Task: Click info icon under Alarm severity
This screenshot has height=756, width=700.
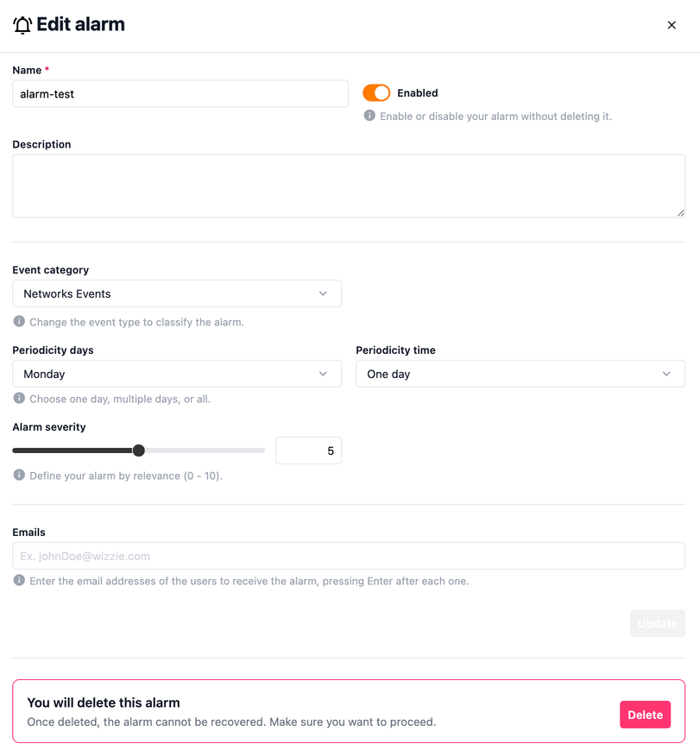Action: click(x=19, y=476)
